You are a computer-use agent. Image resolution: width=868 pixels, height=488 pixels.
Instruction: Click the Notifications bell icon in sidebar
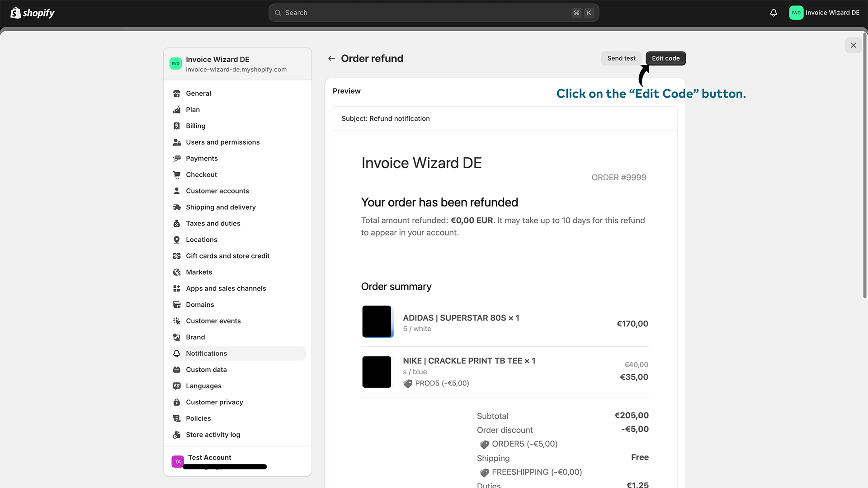click(x=177, y=354)
